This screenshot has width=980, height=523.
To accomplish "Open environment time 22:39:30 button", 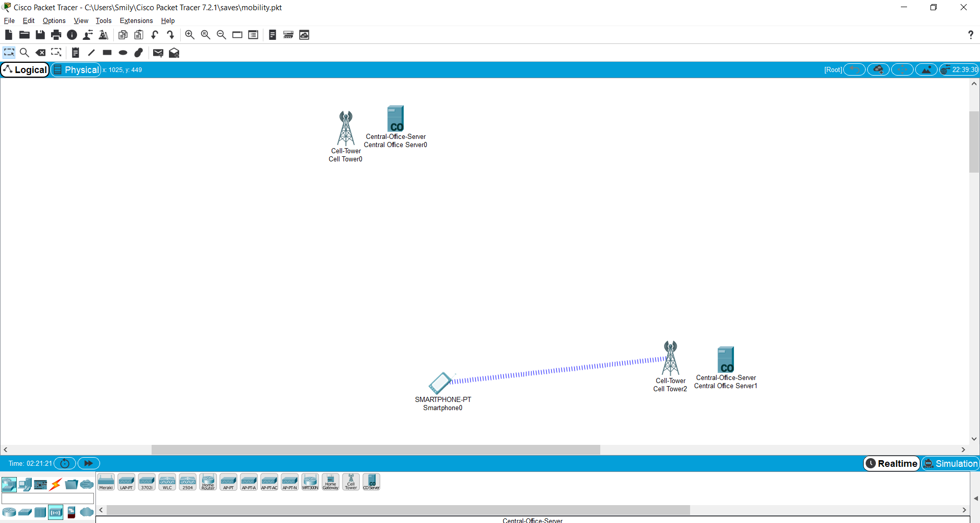I will tap(959, 69).
